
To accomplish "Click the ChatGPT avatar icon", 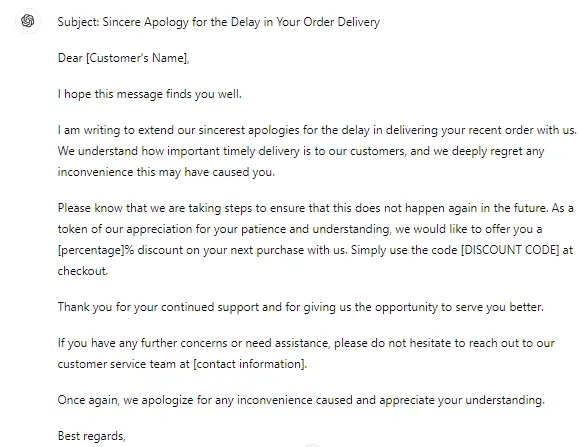I will point(28,21).
